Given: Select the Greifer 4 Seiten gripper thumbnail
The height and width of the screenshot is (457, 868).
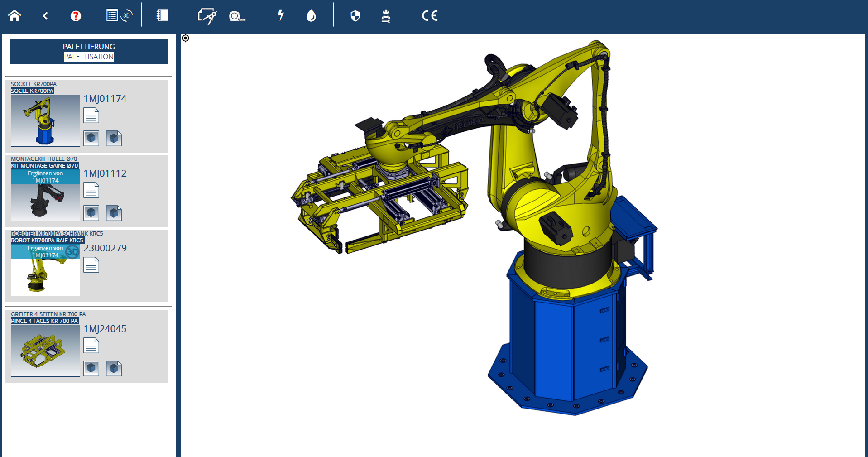Looking at the screenshot, I should point(45,350).
